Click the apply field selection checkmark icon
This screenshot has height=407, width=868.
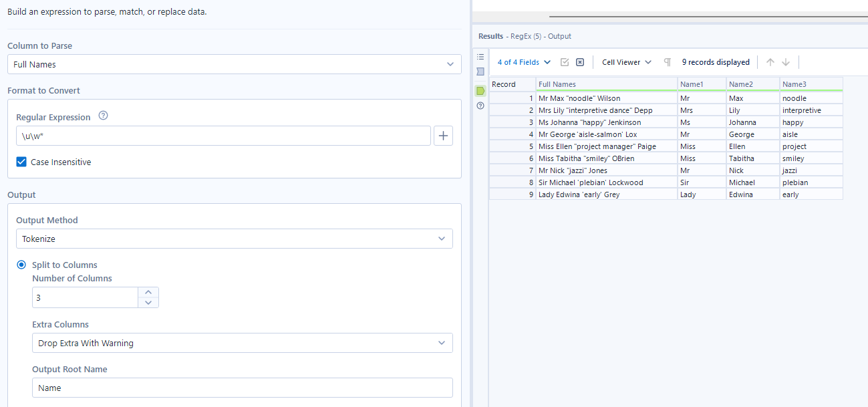pyautogui.click(x=565, y=62)
